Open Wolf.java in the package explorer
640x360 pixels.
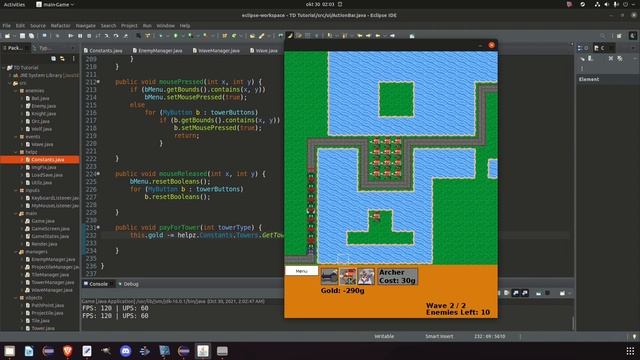(x=39, y=129)
